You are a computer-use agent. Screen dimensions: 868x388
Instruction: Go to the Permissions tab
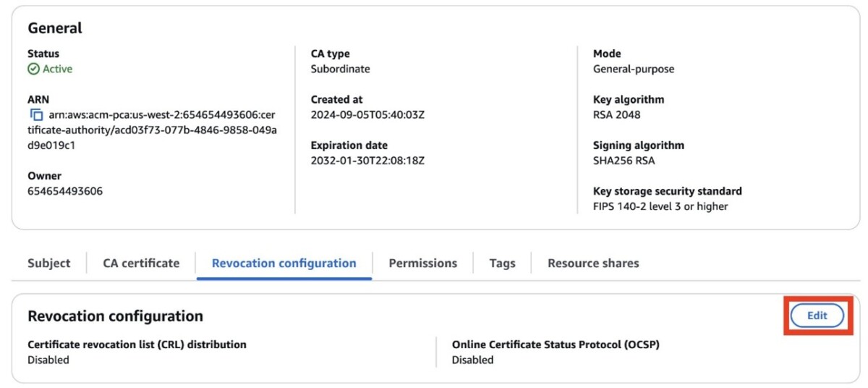point(422,263)
